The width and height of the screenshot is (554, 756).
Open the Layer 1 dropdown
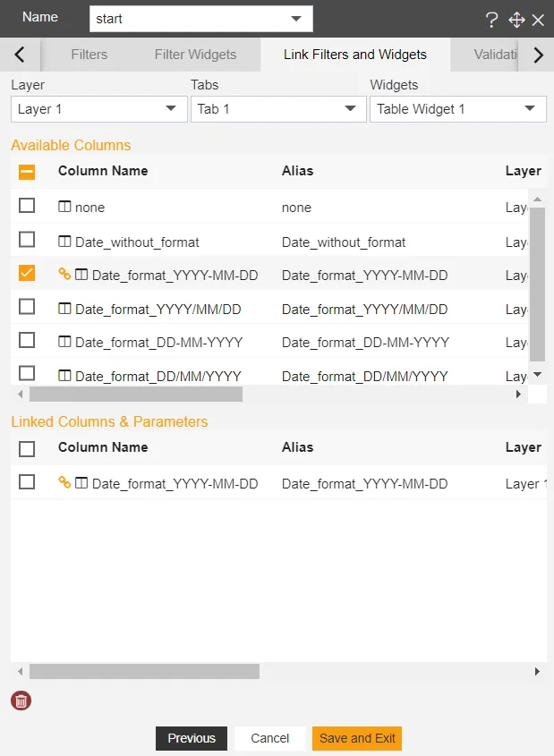tap(98, 109)
